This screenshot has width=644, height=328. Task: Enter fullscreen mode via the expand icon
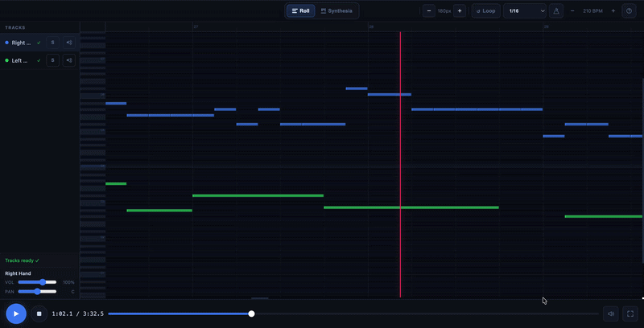[x=630, y=314]
